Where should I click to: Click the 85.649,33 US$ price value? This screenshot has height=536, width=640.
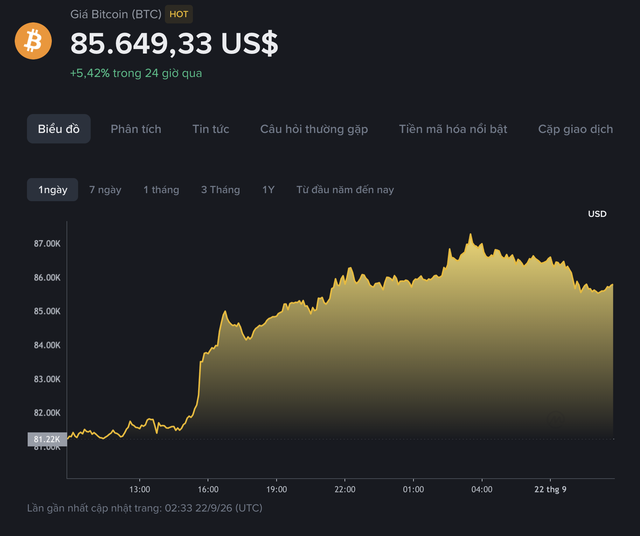(174, 43)
